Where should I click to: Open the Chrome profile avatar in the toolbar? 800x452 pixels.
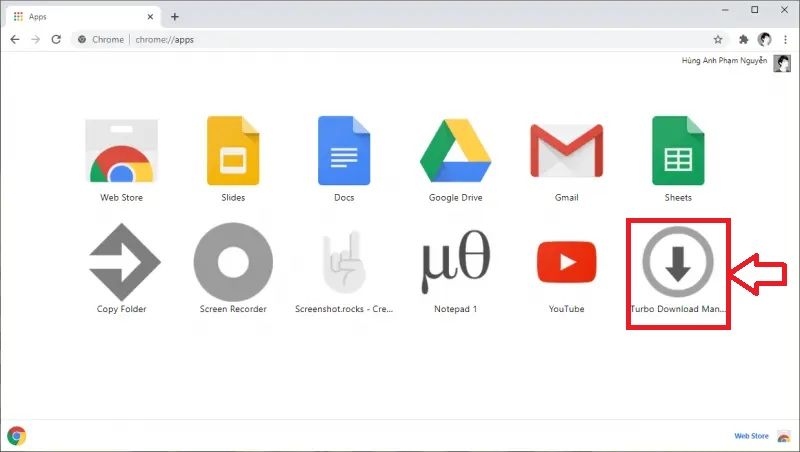click(764, 39)
